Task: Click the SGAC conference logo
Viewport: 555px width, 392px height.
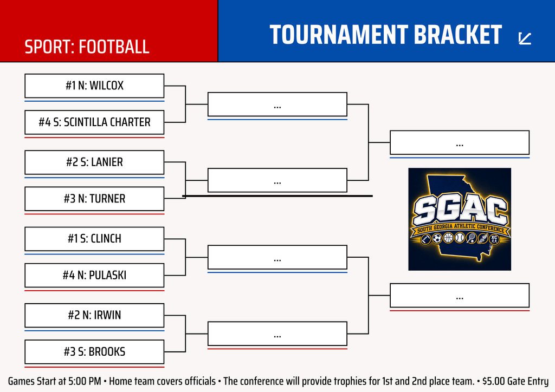Action: click(x=460, y=219)
